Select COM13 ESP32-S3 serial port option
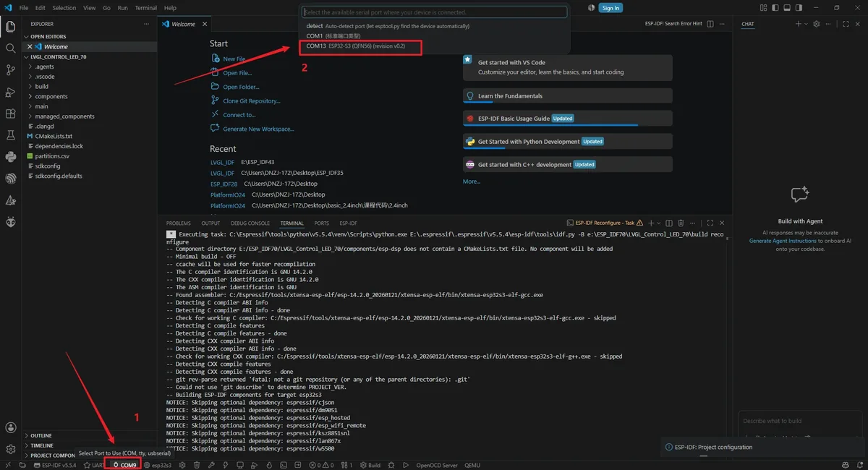This screenshot has height=470, width=868. (x=433, y=46)
